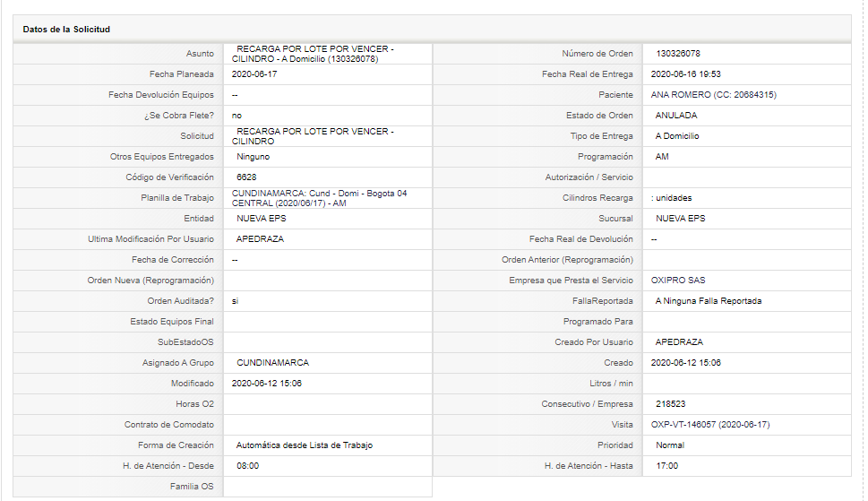Click Cilindros Recarga ': unidades' value
The image size is (868, 501).
click(x=672, y=198)
